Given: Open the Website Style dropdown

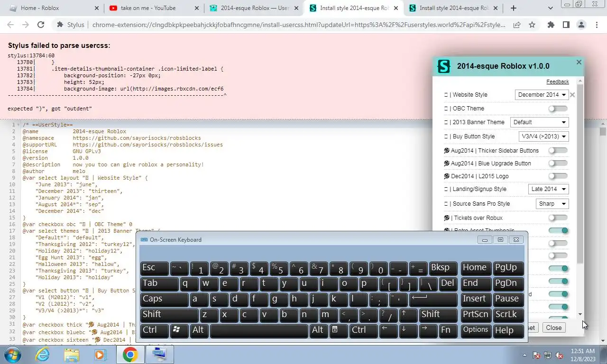Looking at the screenshot, I should pyautogui.click(x=542, y=95).
